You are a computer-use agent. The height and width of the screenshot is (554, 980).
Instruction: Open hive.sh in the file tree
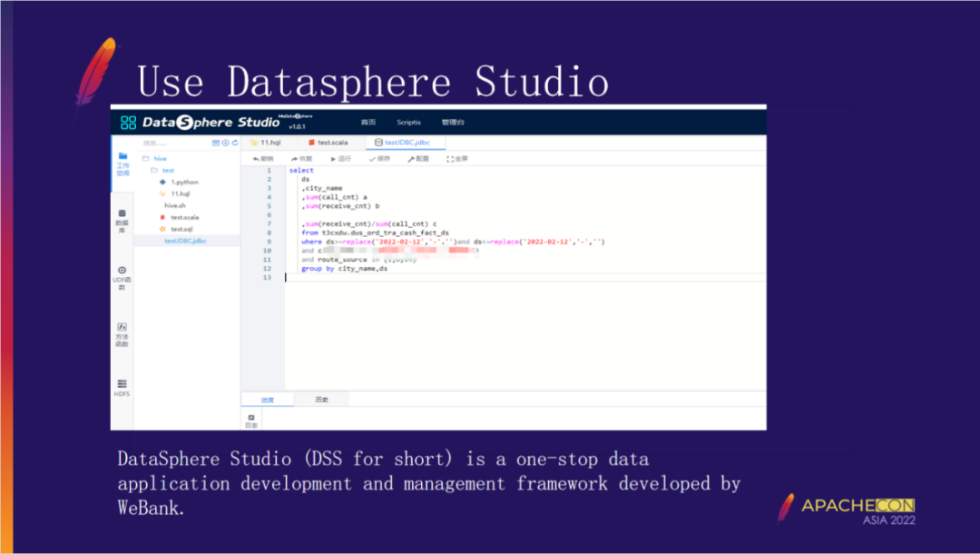pos(175,205)
